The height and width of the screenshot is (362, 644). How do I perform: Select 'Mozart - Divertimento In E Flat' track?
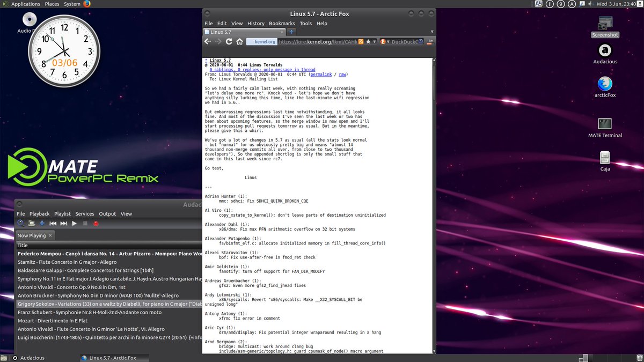point(109,321)
